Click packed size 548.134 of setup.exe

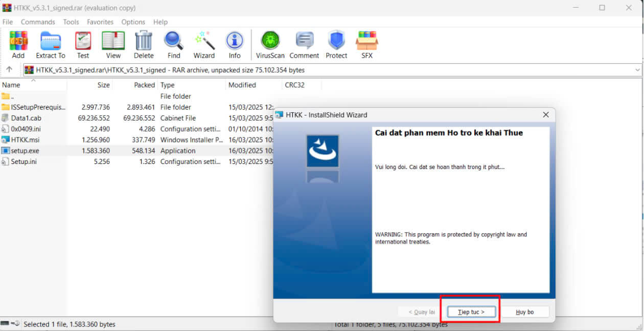(143, 151)
